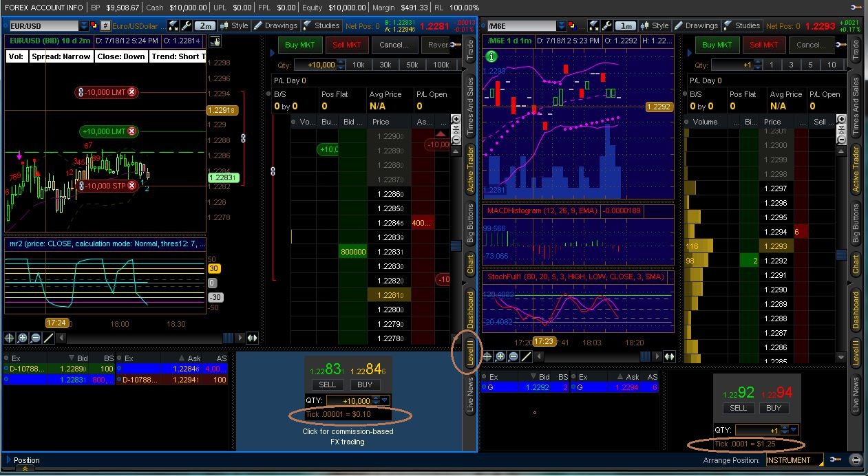Open the EUR/USD symbol dropdown
Viewport: 868px width, 476px height.
(84, 25)
